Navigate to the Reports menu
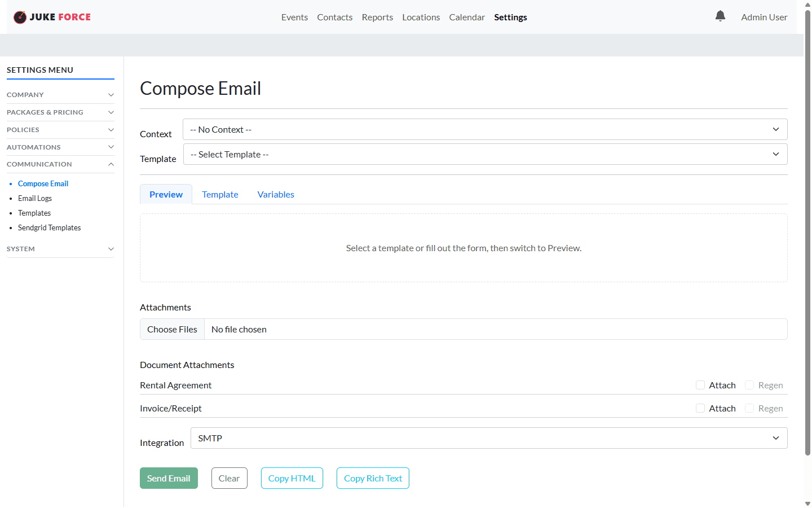 (377, 17)
